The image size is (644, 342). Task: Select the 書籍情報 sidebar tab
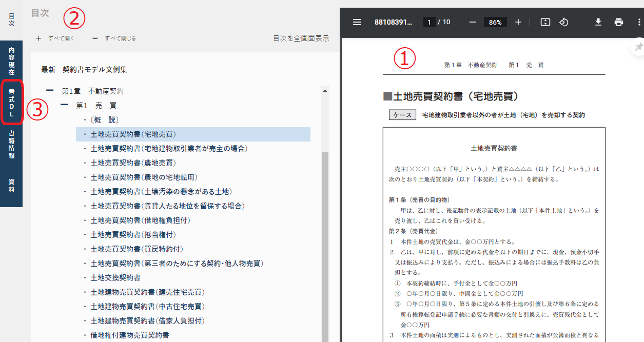click(x=11, y=145)
